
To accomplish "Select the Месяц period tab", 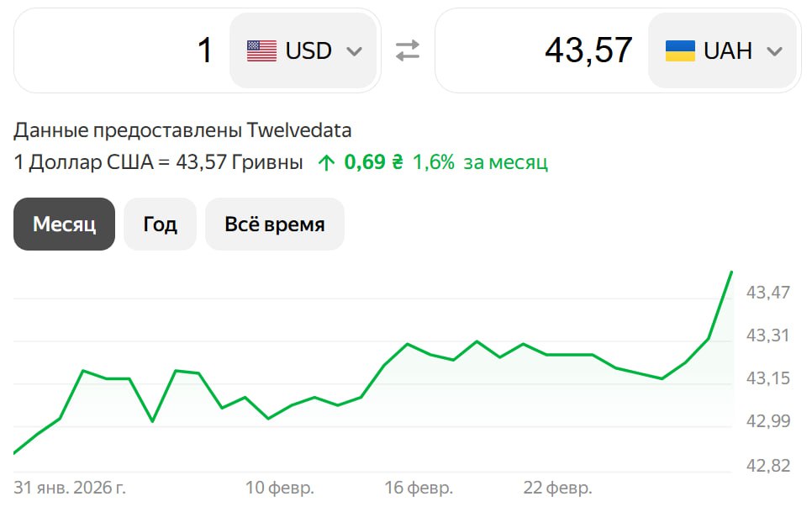I will (x=64, y=224).
